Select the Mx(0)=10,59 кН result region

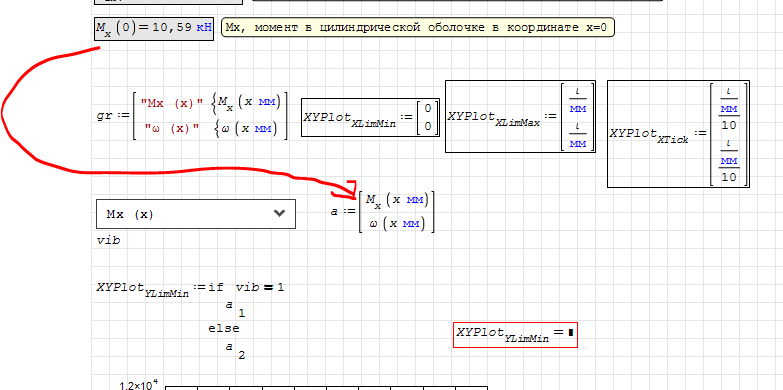click(x=154, y=28)
